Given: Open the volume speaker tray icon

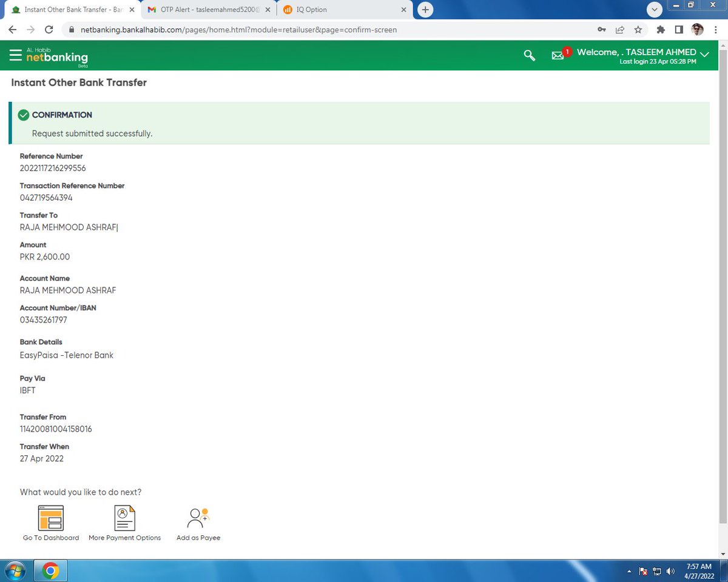Looking at the screenshot, I should pyautogui.click(x=670, y=572).
